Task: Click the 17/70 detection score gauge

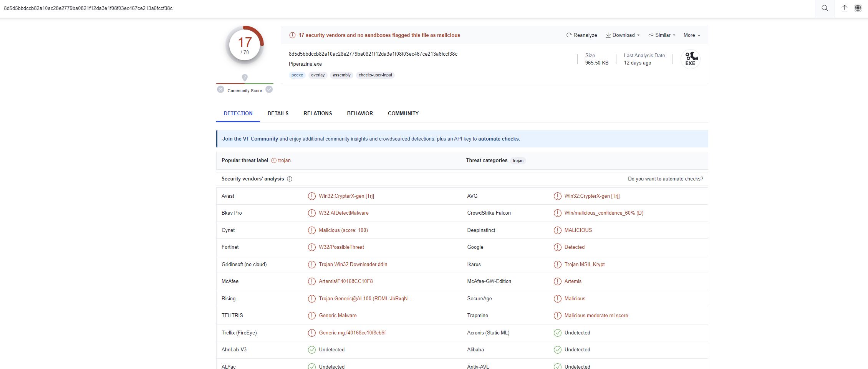Action: [x=245, y=45]
